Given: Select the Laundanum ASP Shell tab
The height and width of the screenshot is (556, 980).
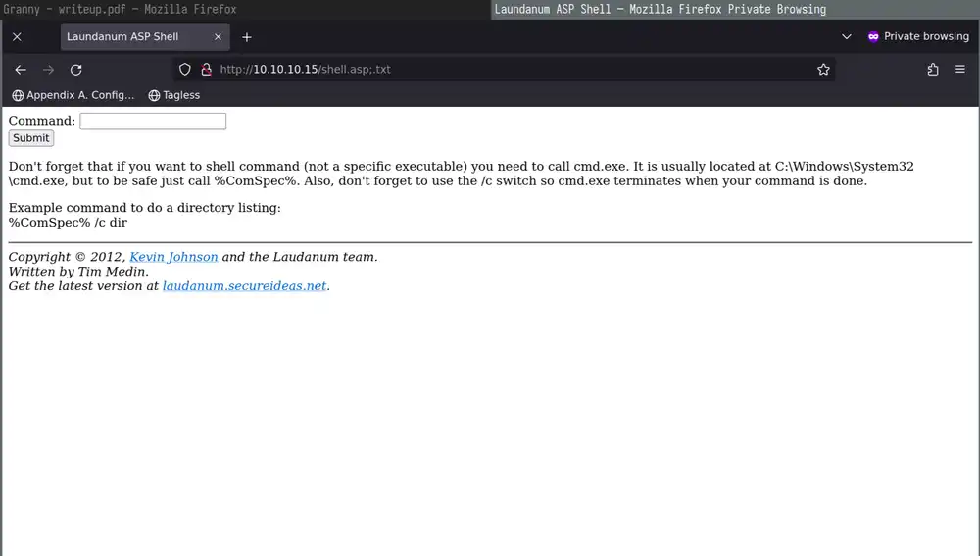Looking at the screenshot, I should pos(145,37).
